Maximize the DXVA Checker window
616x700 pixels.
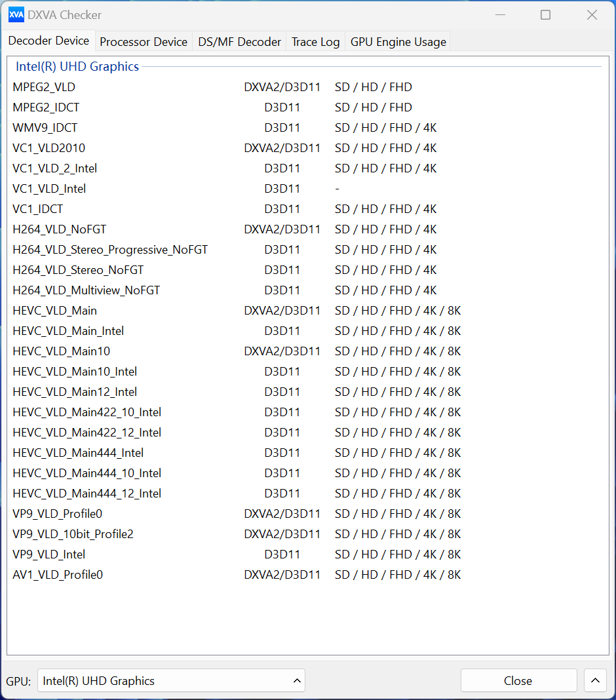[x=545, y=14]
